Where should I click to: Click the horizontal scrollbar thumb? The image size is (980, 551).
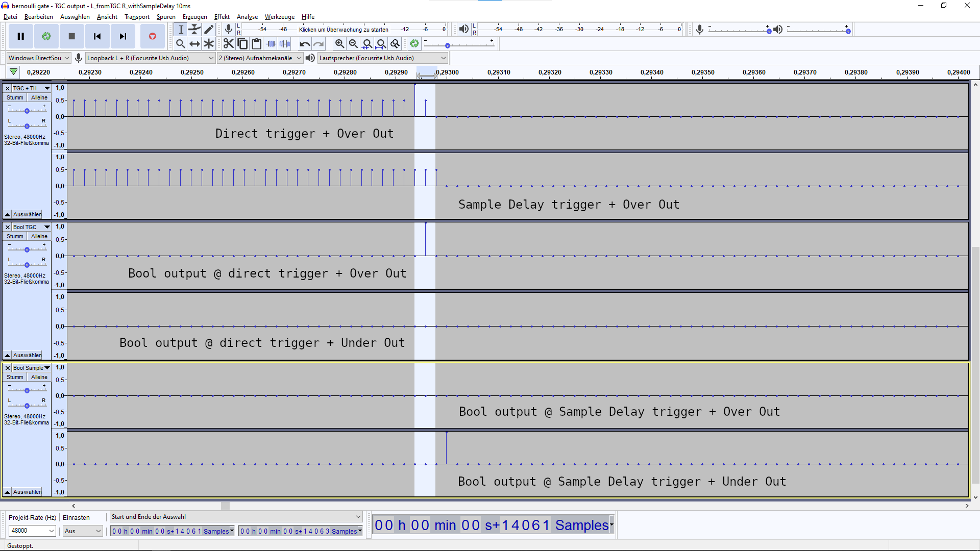[x=225, y=506]
